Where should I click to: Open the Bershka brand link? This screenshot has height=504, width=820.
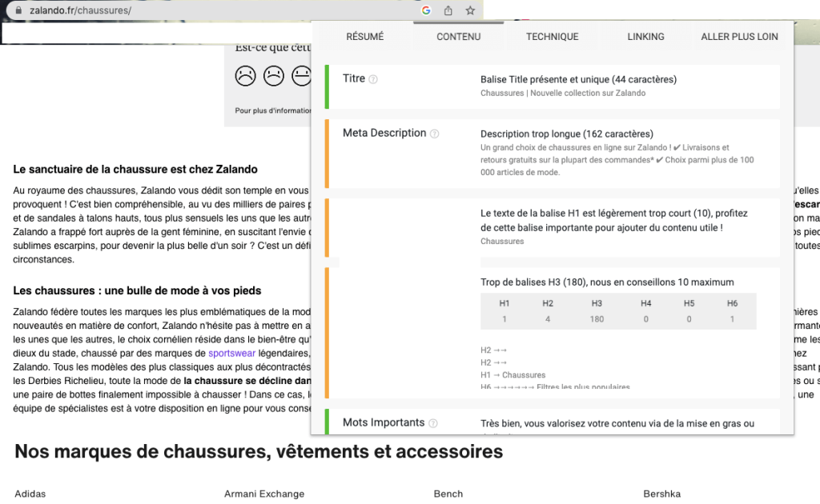(662, 494)
